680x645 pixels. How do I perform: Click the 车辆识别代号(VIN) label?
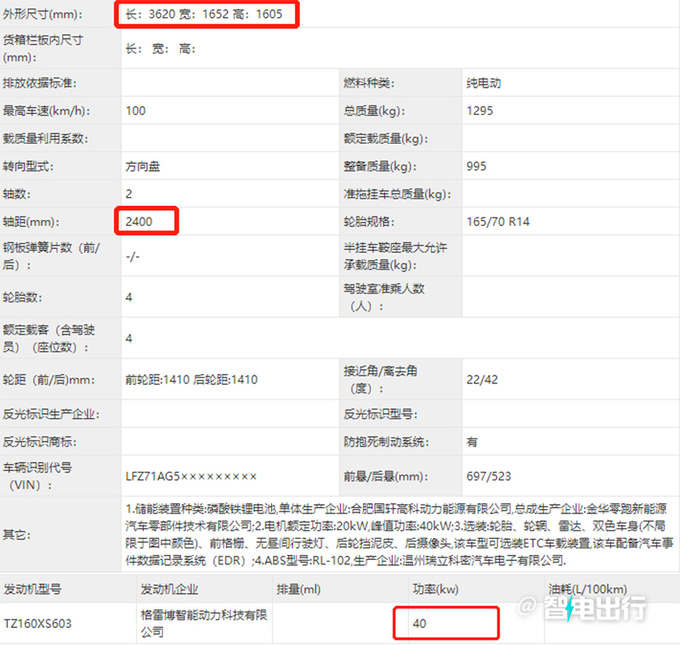pyautogui.click(x=37, y=476)
